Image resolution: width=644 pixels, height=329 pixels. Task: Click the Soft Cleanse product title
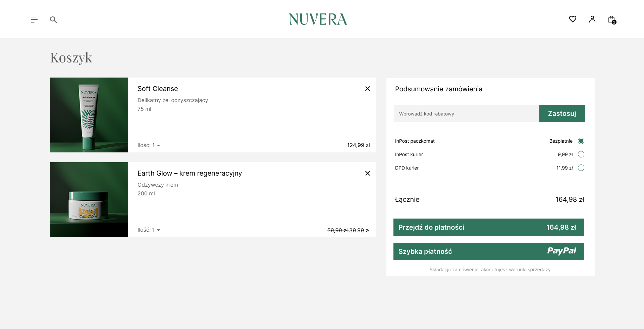[x=158, y=89]
